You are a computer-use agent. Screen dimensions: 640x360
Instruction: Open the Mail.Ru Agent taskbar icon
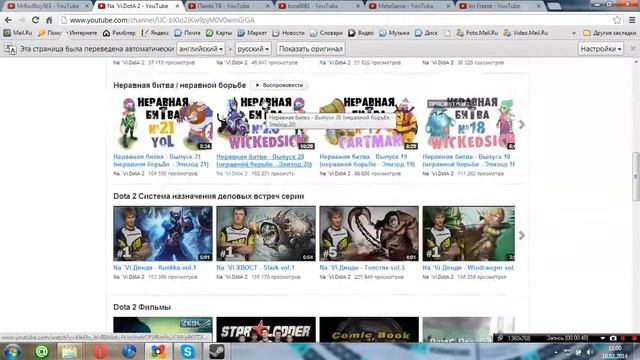(42, 351)
